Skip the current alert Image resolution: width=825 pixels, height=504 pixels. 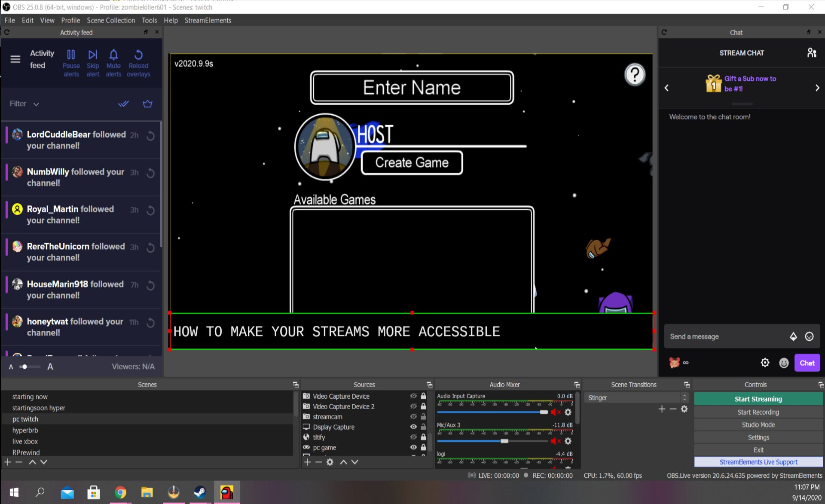(x=93, y=63)
